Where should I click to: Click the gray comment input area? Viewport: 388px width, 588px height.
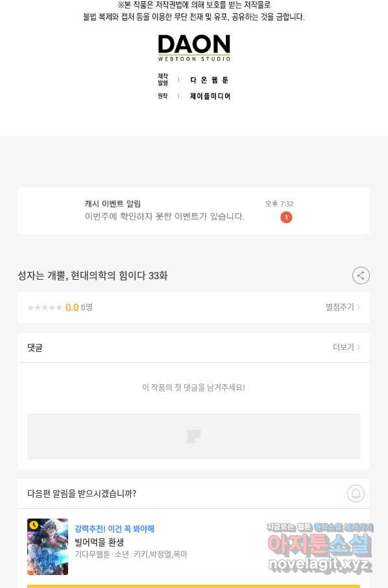193,437
